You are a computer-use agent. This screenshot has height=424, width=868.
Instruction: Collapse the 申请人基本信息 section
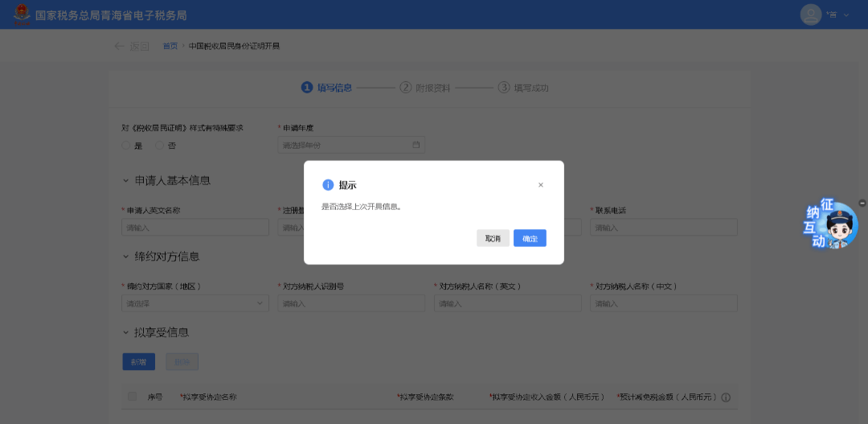click(126, 181)
